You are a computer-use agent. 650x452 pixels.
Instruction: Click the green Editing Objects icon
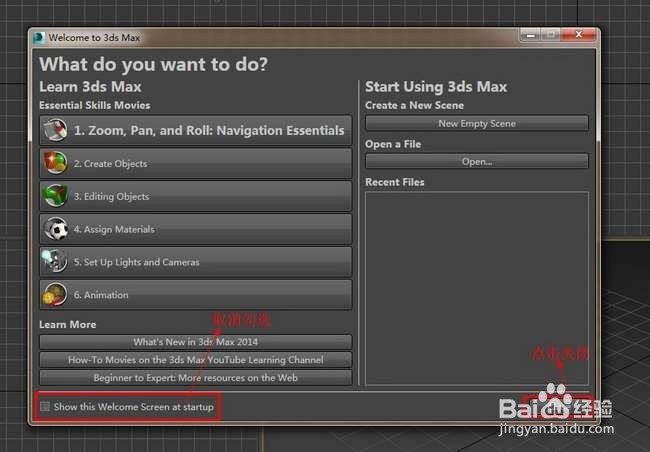point(56,195)
